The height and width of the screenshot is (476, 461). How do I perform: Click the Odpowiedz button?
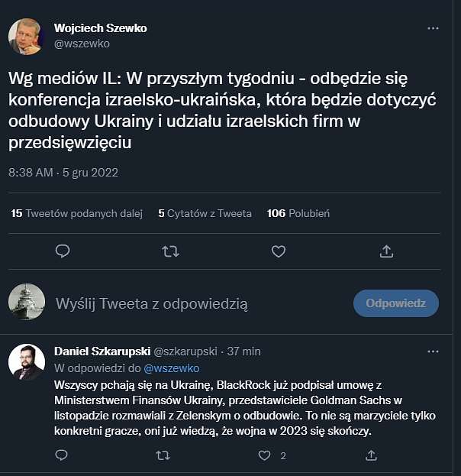tap(396, 303)
